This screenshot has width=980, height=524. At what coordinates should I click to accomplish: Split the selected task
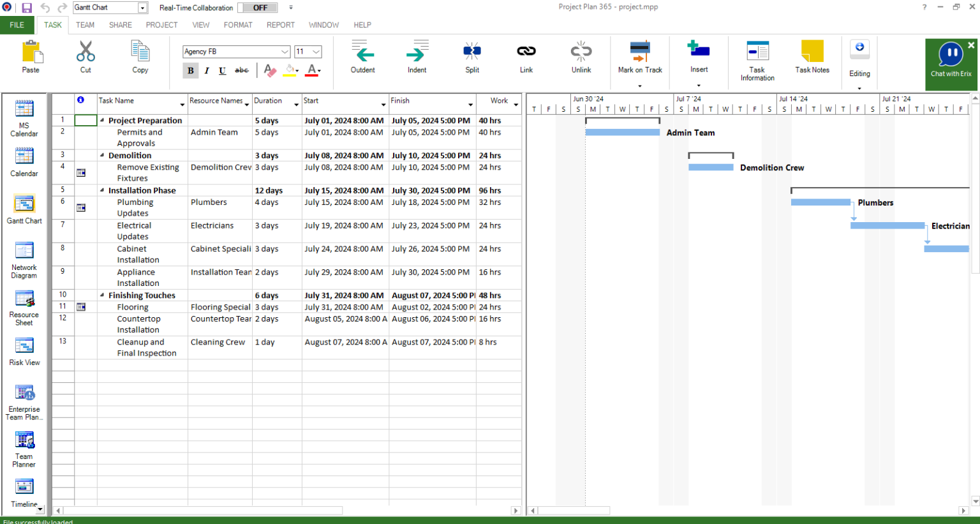471,56
